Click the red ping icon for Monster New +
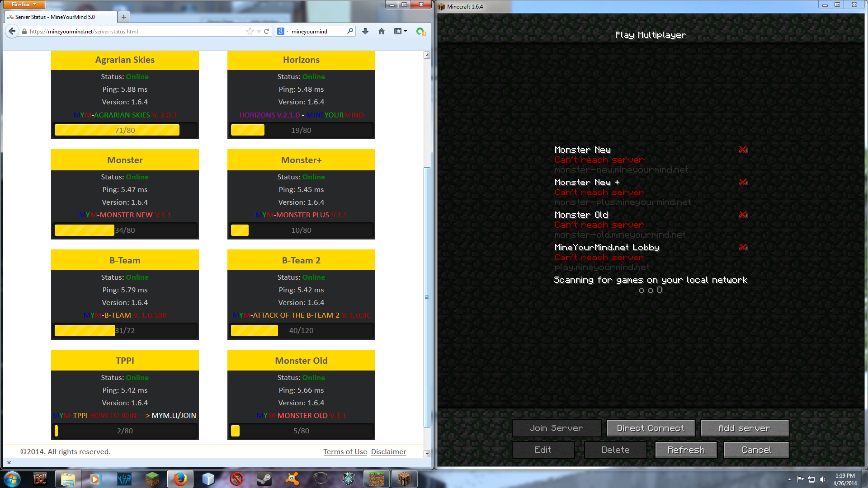 pos(743,182)
